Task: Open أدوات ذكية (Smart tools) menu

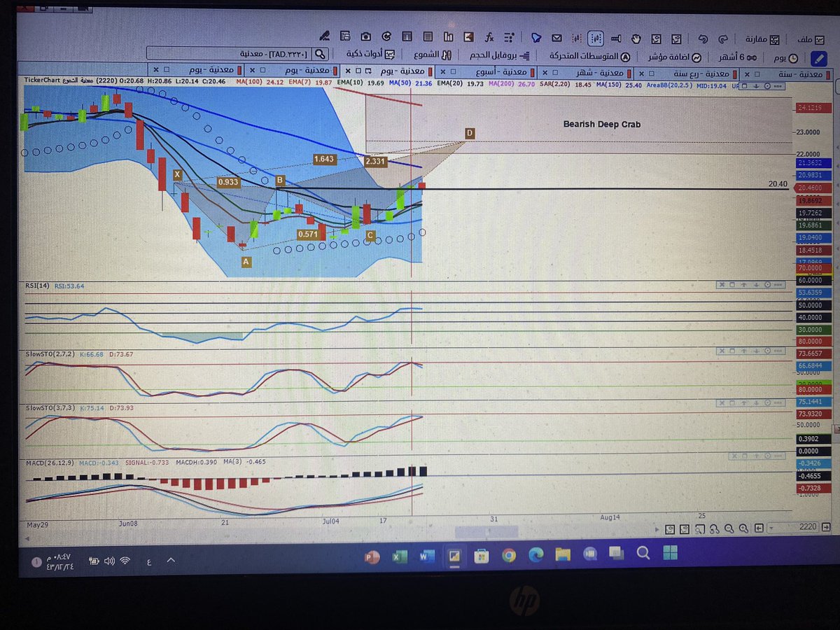Action: point(370,53)
